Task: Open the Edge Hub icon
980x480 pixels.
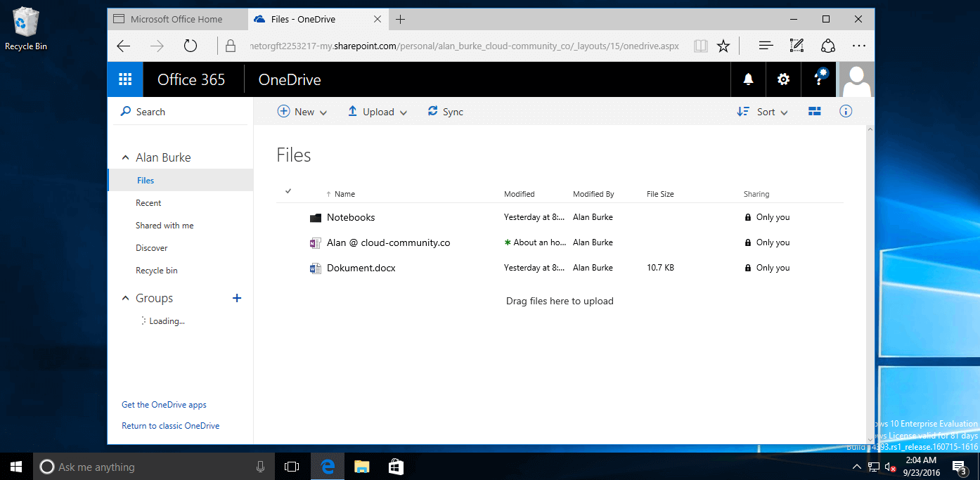Action: click(x=766, y=45)
